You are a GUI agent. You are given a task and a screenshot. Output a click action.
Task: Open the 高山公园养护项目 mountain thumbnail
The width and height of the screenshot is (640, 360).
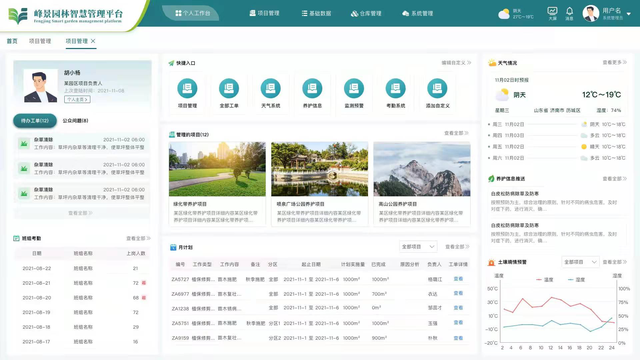[422, 169]
